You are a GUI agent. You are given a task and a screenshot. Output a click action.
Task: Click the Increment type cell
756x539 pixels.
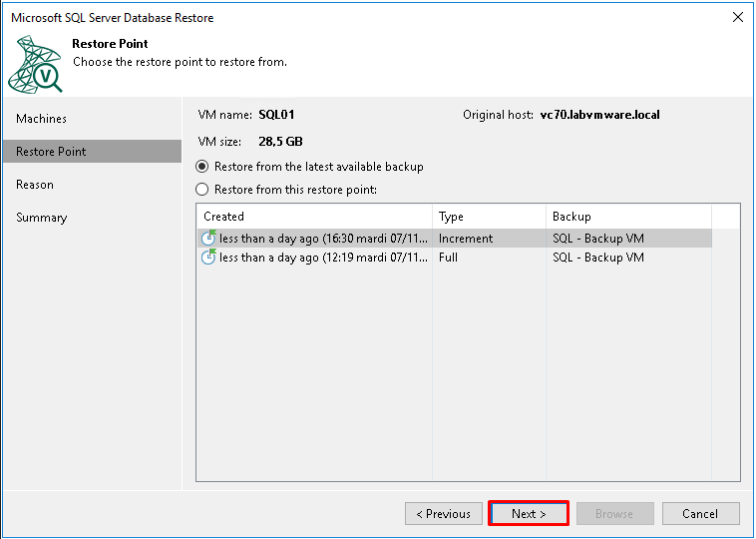tap(466, 239)
